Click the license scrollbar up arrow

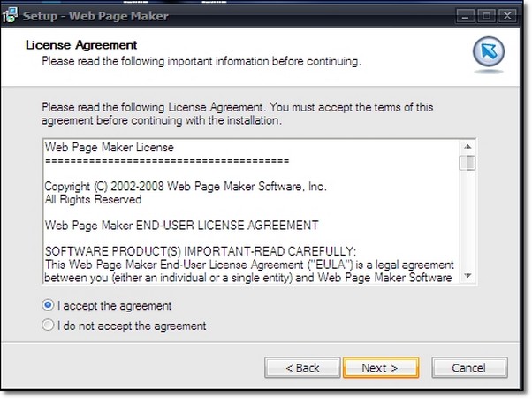467,147
